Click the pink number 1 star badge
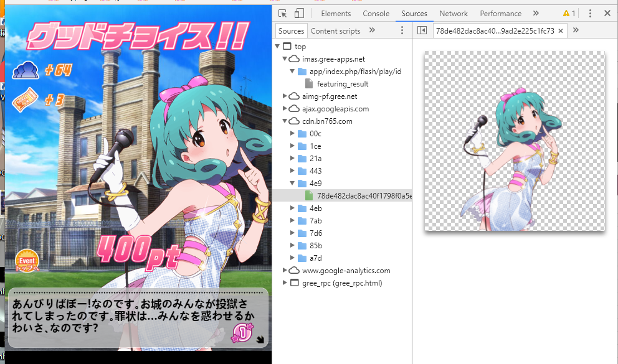The width and height of the screenshot is (618, 364). [x=242, y=332]
